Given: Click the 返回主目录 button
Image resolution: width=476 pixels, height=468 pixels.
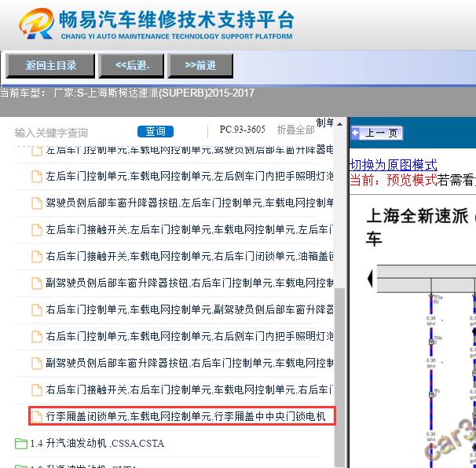Looking at the screenshot, I should coord(50,65).
